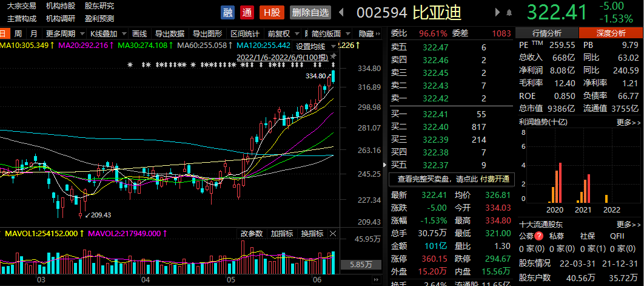644x286 pixels.
Task: Expand 更多>> next to 十大流通股东
Action: [x=628, y=225]
